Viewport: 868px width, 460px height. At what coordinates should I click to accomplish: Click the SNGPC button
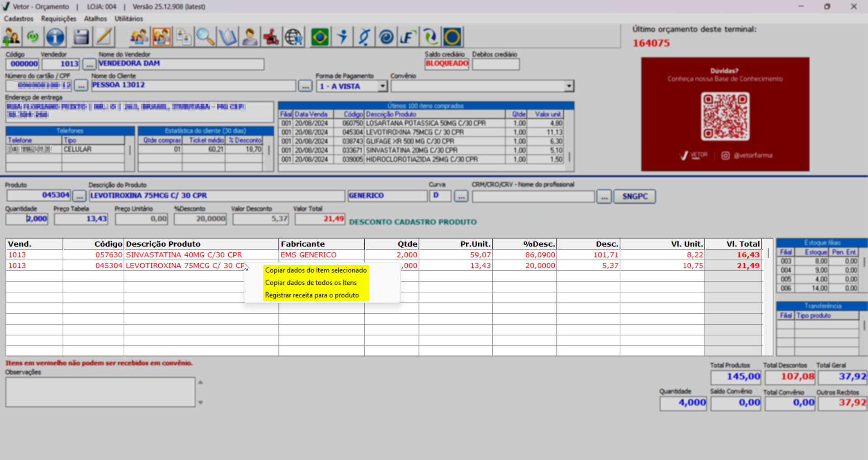pyautogui.click(x=634, y=196)
